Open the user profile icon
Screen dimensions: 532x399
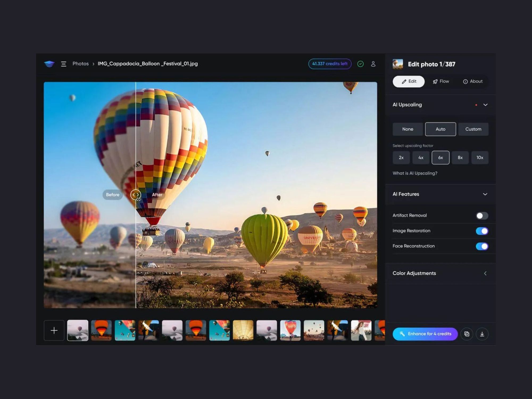[373, 64]
